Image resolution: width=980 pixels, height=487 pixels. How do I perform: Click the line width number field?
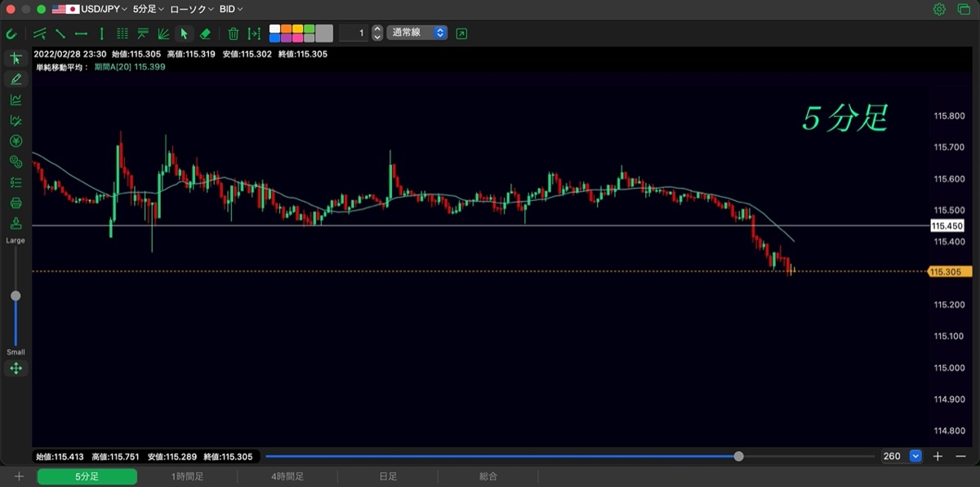click(354, 34)
